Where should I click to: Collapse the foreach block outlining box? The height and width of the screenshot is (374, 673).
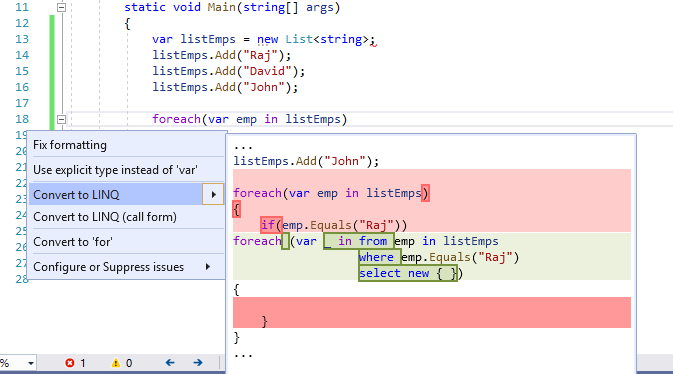(x=61, y=119)
